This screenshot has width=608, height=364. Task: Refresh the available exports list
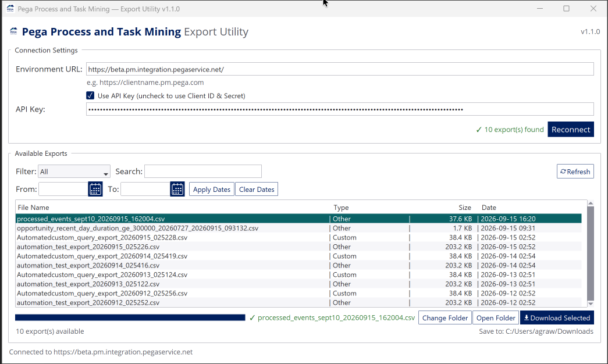575,172
